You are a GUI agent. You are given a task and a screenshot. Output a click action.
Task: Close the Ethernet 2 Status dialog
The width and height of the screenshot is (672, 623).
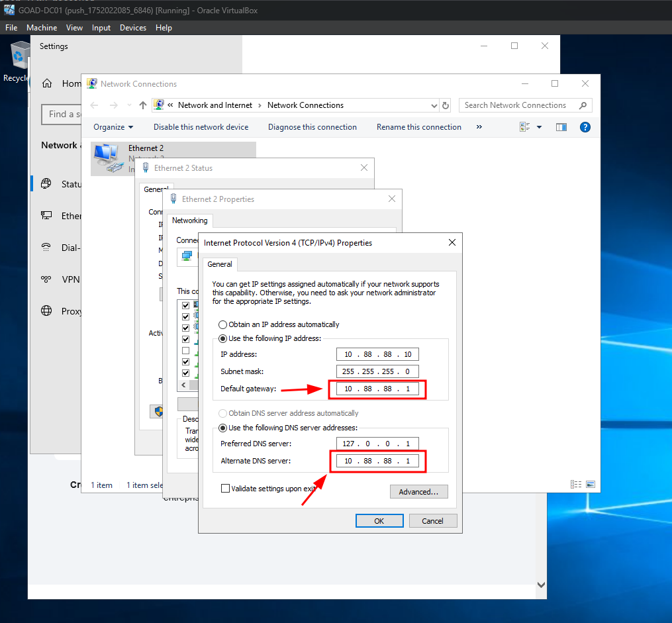364,168
